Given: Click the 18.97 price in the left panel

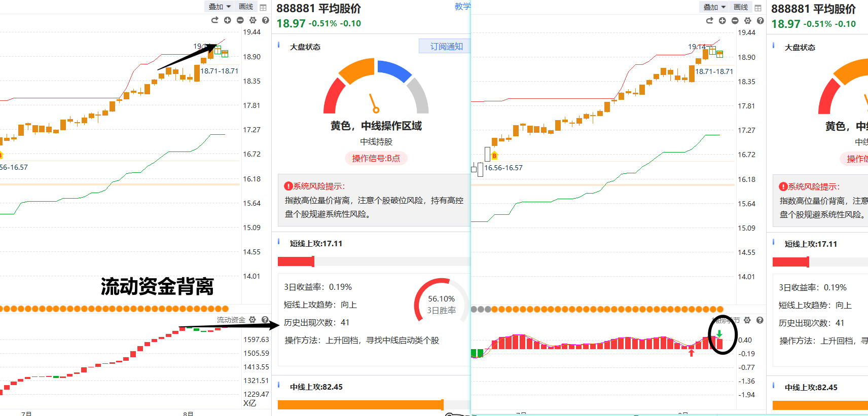Looking at the screenshot, I should click(x=291, y=23).
